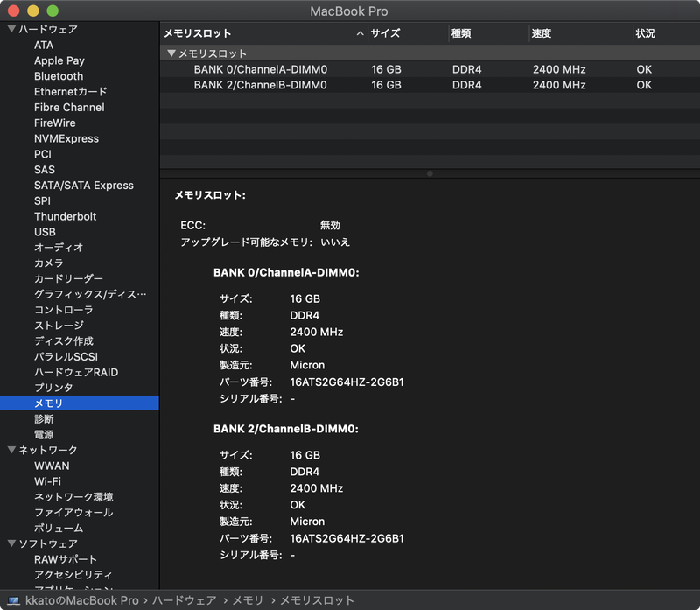Show ストレージ information
The height and width of the screenshot is (610, 700).
click(x=59, y=326)
